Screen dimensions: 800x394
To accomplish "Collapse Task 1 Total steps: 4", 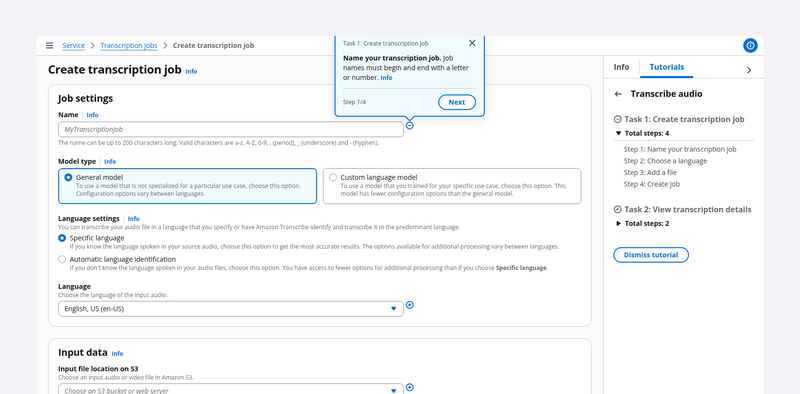I will pyautogui.click(x=642, y=133).
